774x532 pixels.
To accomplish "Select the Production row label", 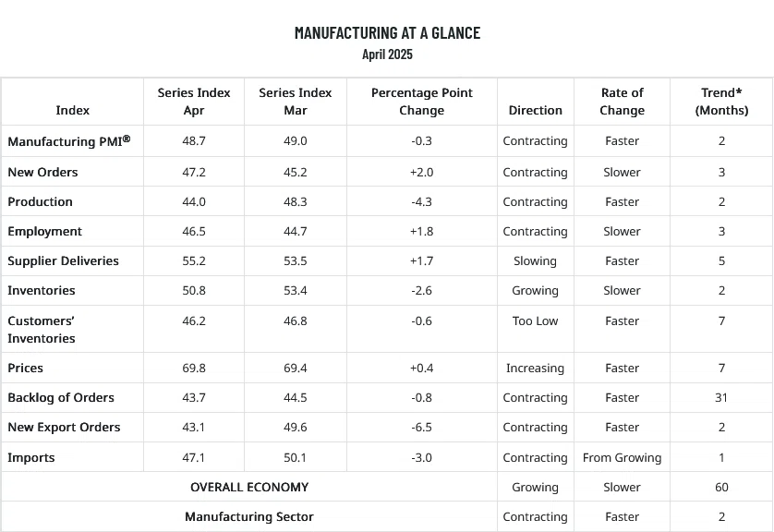I will 40,202.
